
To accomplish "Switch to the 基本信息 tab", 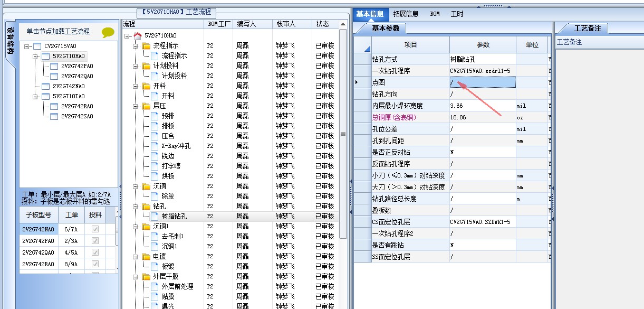I will (x=370, y=14).
